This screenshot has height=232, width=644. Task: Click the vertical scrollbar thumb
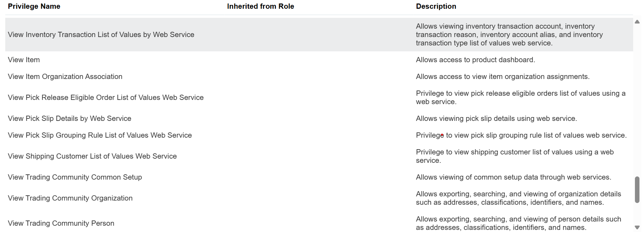pyautogui.click(x=637, y=190)
